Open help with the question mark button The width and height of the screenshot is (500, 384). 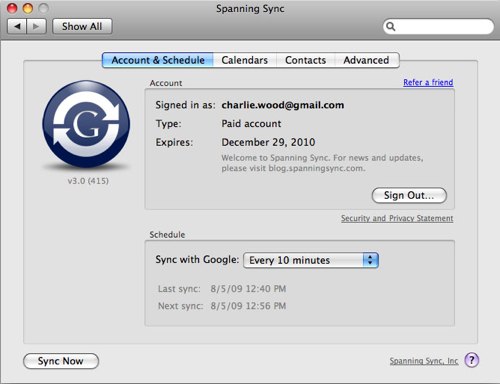472,360
